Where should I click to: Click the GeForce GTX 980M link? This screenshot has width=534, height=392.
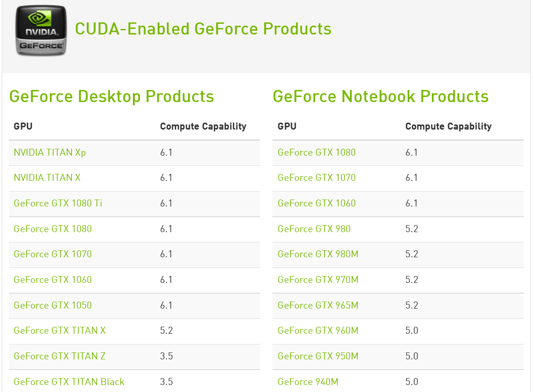coord(318,254)
